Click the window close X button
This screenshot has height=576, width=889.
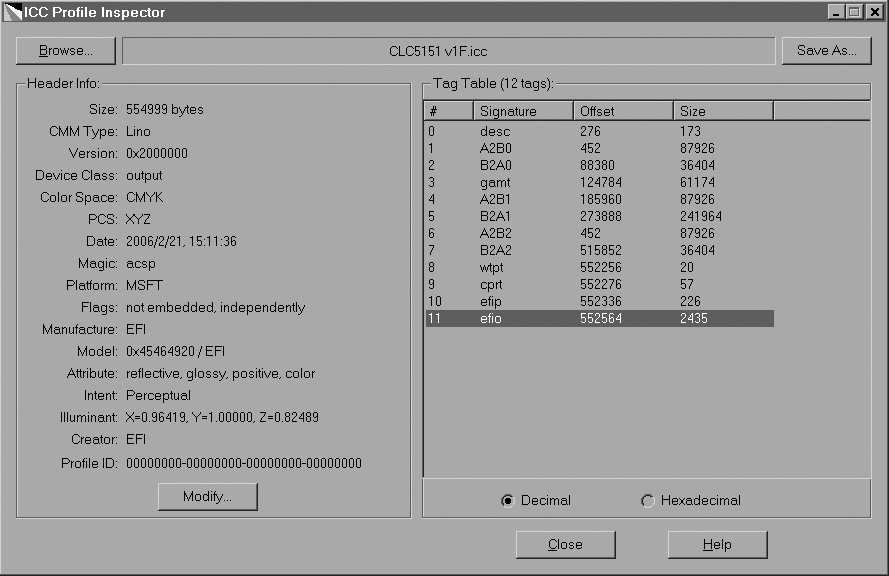coord(874,12)
